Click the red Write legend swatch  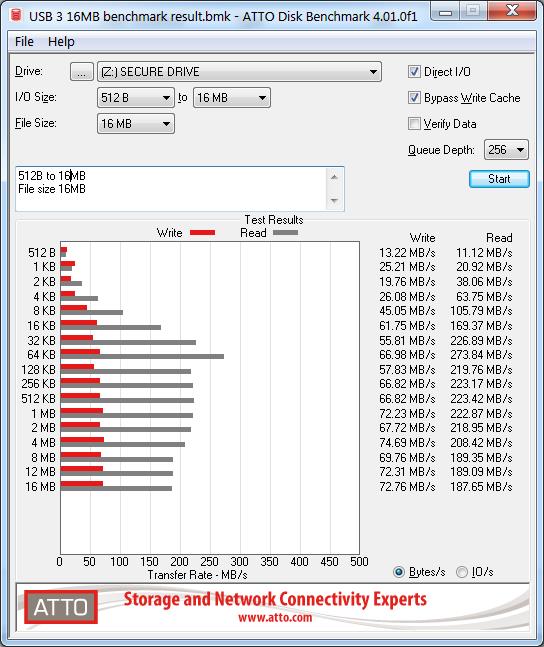coord(202,233)
